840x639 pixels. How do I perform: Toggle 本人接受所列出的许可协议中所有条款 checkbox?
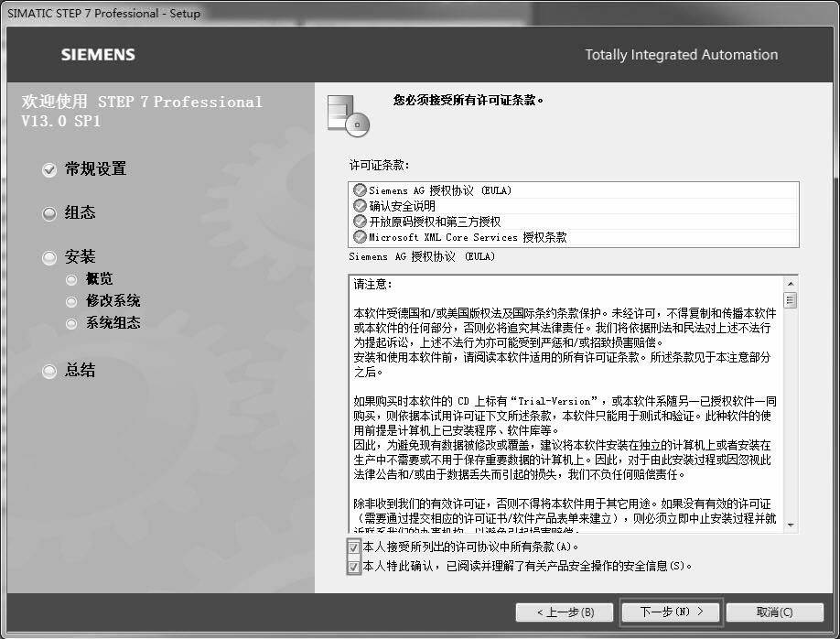pos(353,547)
